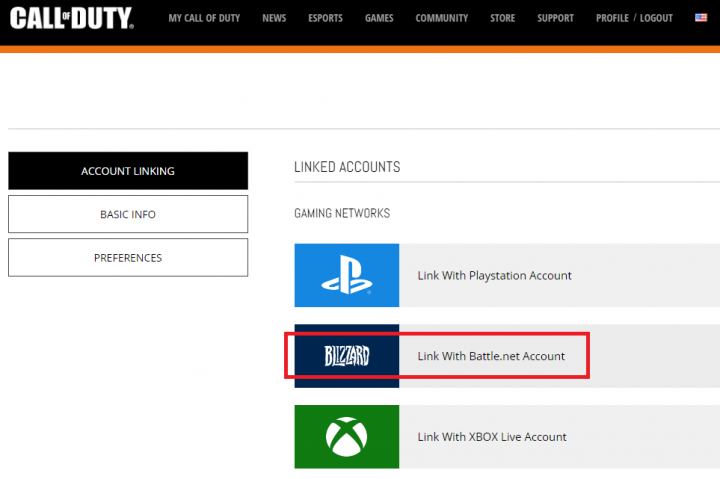The width and height of the screenshot is (720, 479).
Task: Open the Community menu item
Action: [441, 18]
